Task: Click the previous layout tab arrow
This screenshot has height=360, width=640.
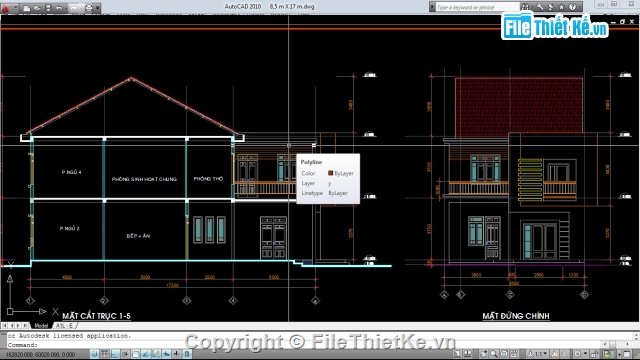Action: tap(11, 325)
